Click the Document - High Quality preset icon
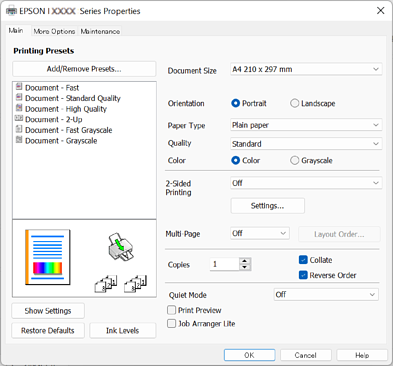The image size is (393, 366). pos(19,108)
